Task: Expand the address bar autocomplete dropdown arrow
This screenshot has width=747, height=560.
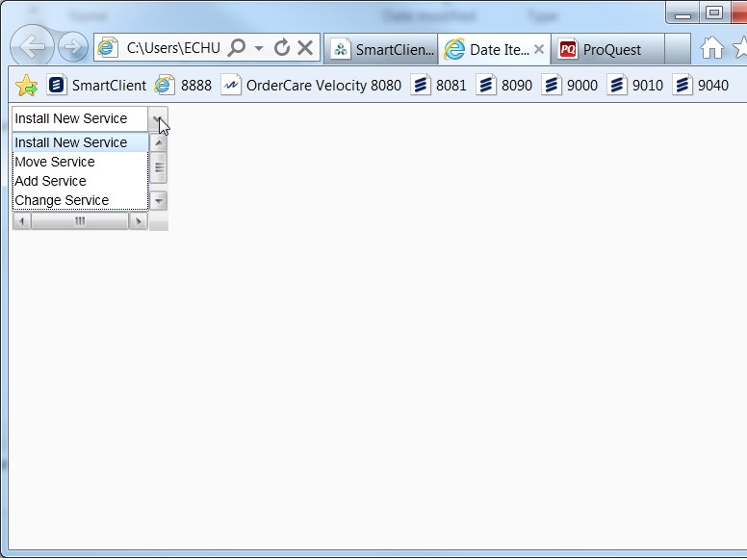Action: (259, 48)
